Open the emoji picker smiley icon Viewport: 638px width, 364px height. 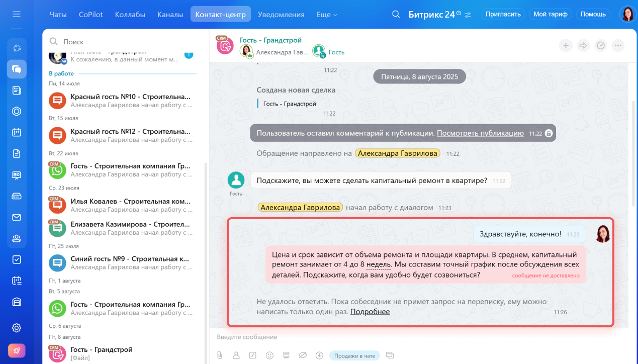(x=269, y=355)
